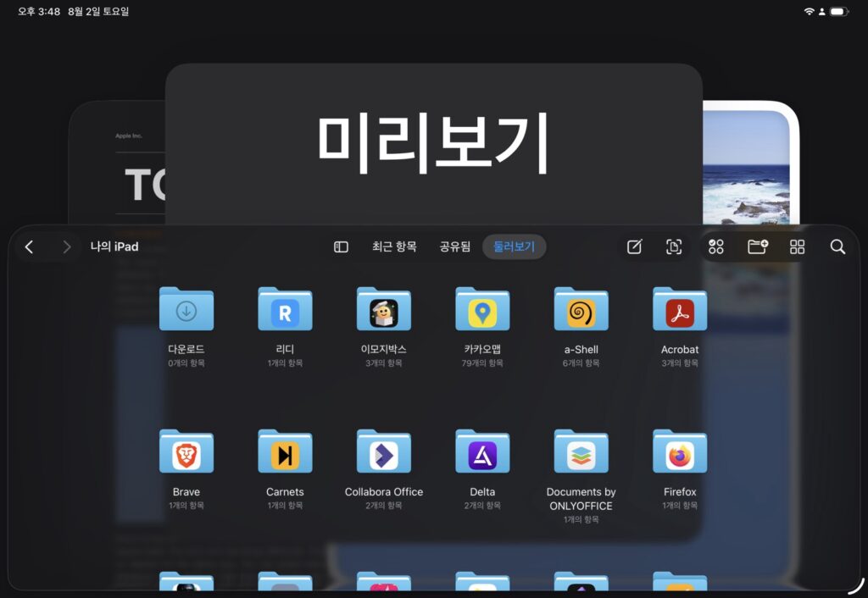Click the 0개의 항목 count text
The height and width of the screenshot is (598, 868).
186,363
